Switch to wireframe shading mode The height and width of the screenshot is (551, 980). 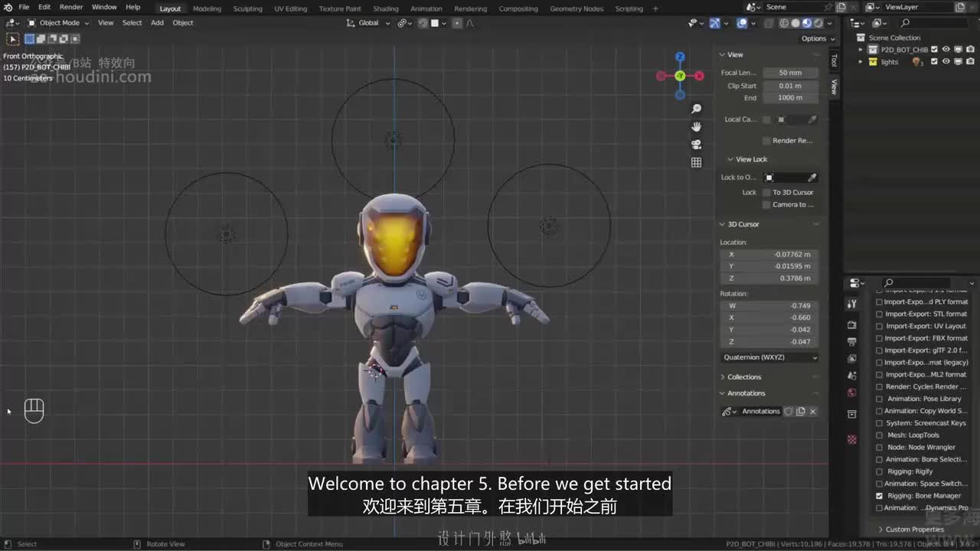coord(784,23)
